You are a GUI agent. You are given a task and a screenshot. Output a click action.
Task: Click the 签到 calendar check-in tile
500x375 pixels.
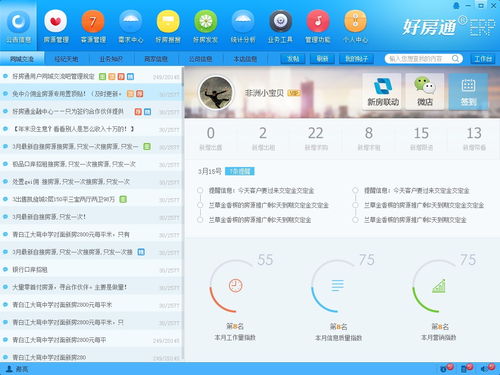click(x=468, y=91)
